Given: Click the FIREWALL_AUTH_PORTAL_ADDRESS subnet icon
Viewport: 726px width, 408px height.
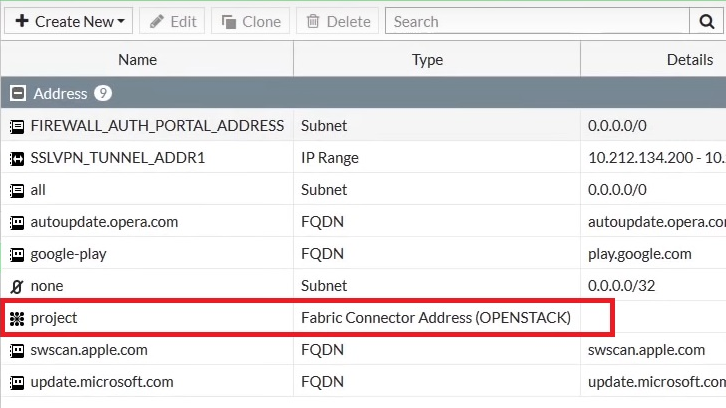Looking at the screenshot, I should 16,126.
